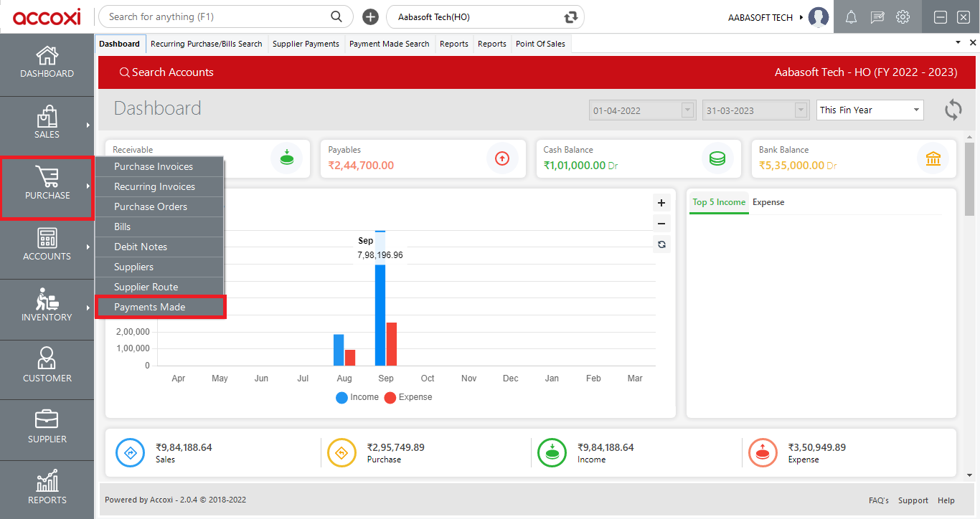Viewport: 980px width, 519px height.
Task: Open the Reports module in sidebar
Action: [x=47, y=489]
